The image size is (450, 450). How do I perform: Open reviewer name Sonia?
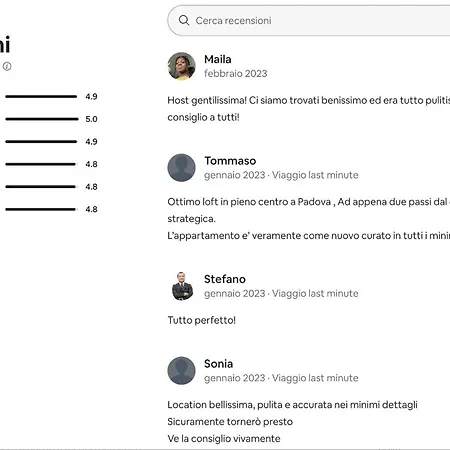pyautogui.click(x=218, y=364)
